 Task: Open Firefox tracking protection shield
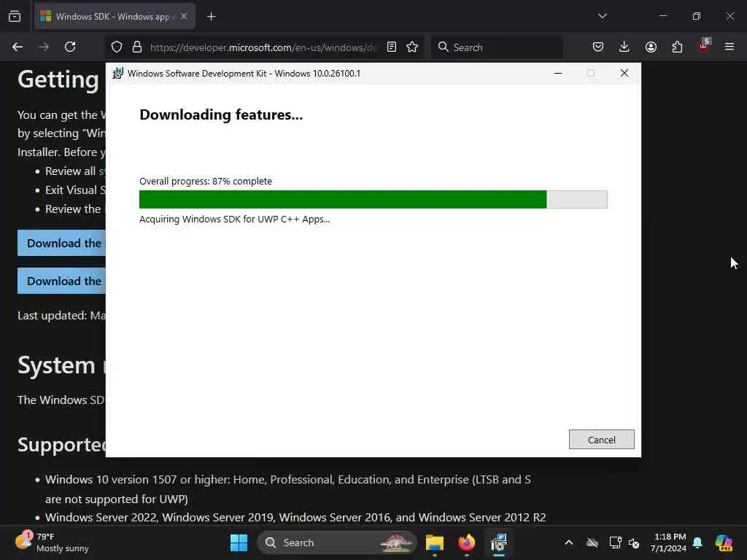[x=117, y=47]
